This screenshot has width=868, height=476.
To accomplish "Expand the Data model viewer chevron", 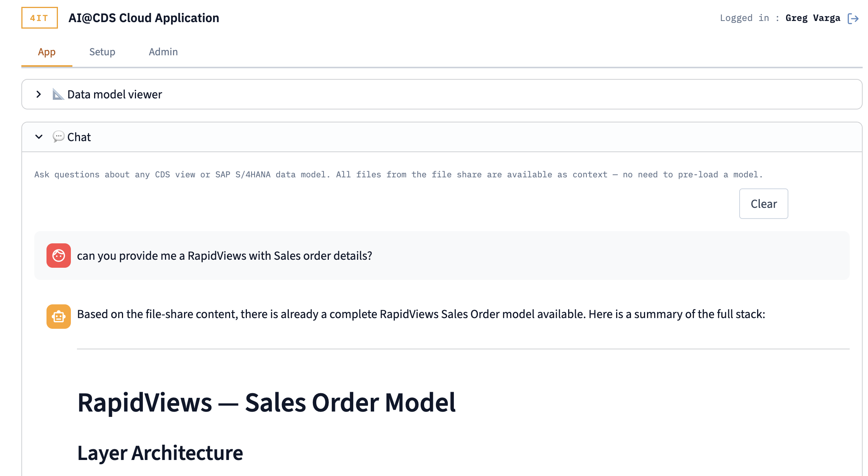I will click(38, 94).
